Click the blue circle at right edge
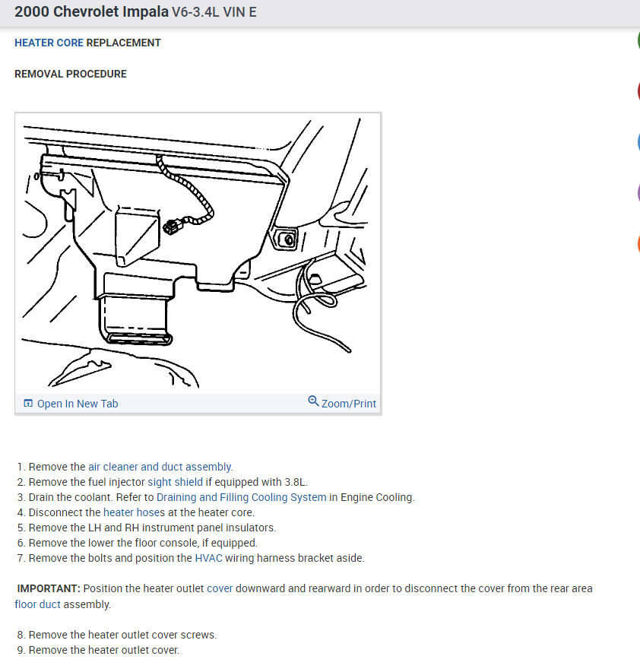The image size is (640, 672). tap(638, 142)
